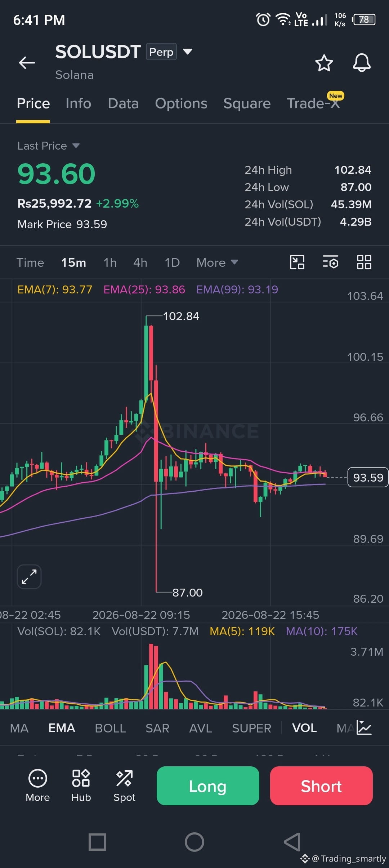Open the indicator chart settings icon
Viewport: 389px width, 868px height.
[364, 727]
